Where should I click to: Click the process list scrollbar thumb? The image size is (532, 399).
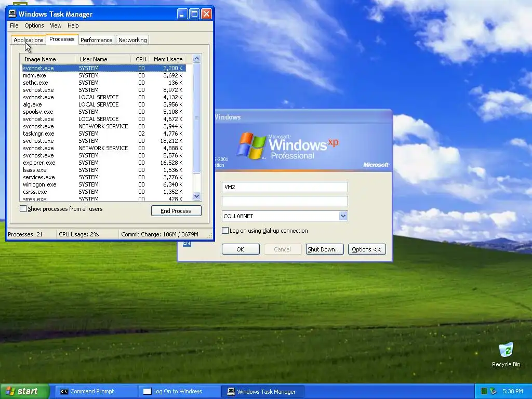pos(197,118)
